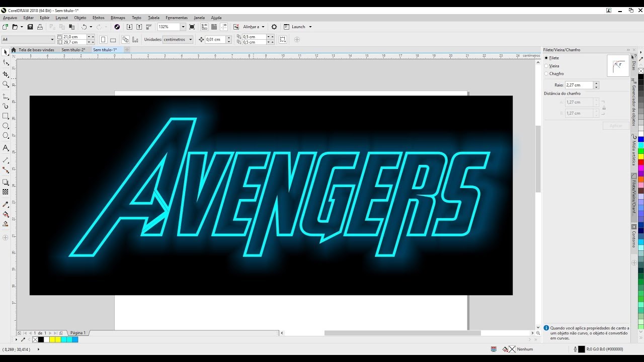
Task: Click the Import icon
Action: click(130, 27)
